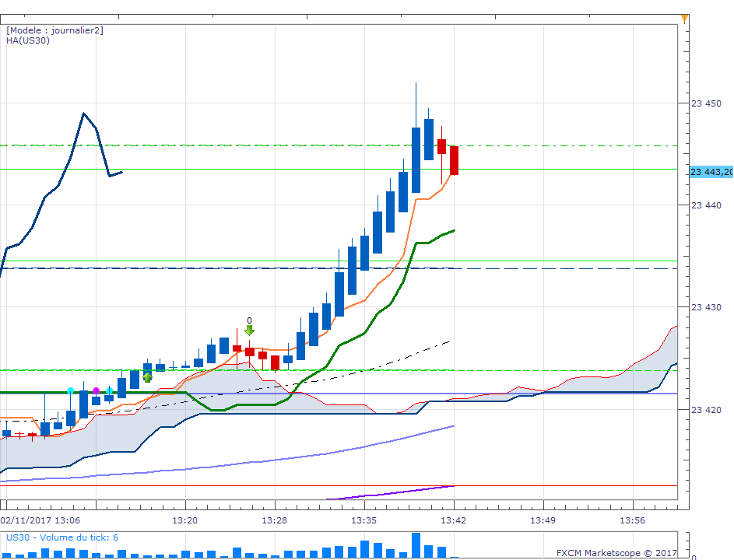Select the tallest blue candle near 23 450

[x=416, y=159]
